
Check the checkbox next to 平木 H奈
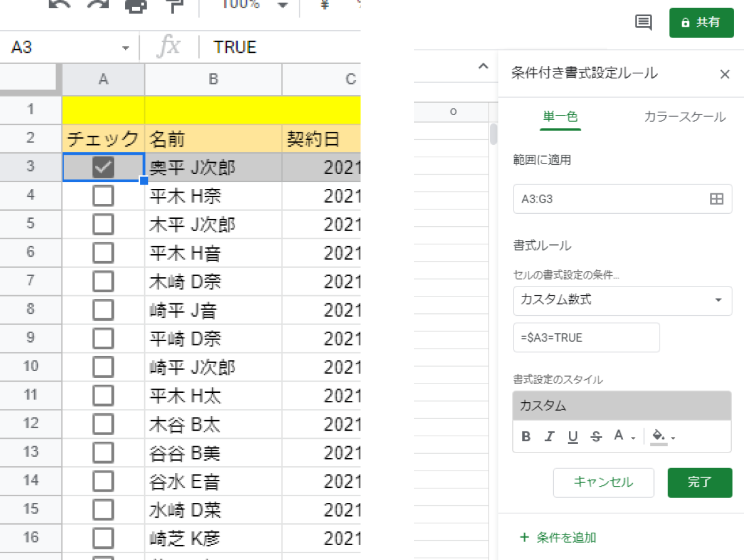coord(102,196)
